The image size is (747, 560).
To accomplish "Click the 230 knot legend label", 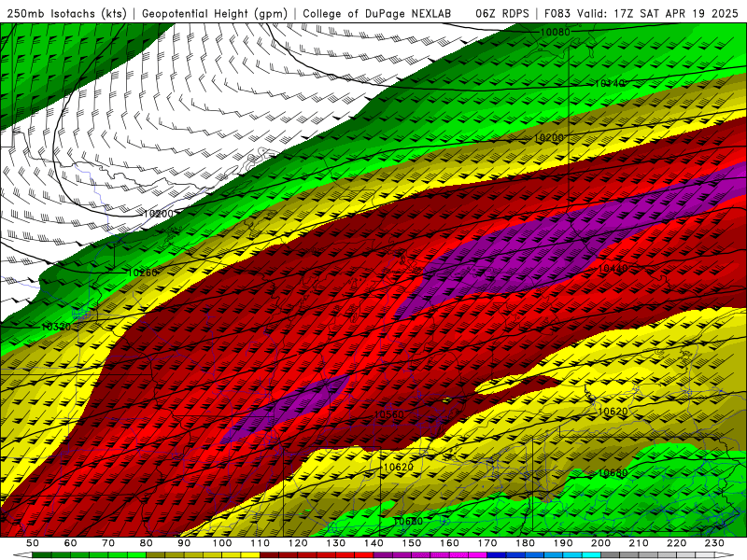I will coord(715,543).
